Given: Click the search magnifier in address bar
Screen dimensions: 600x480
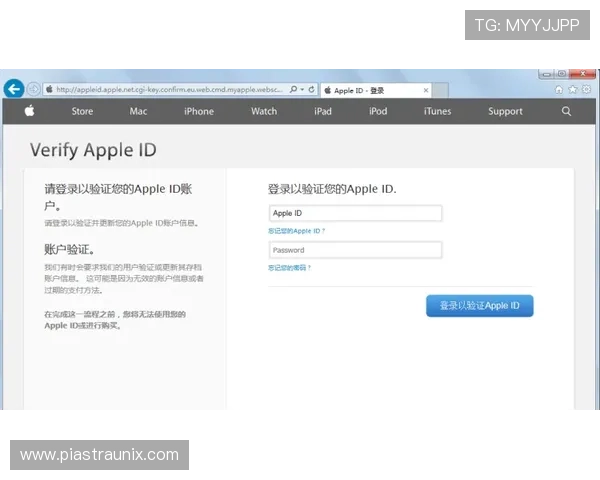Looking at the screenshot, I should [293, 89].
